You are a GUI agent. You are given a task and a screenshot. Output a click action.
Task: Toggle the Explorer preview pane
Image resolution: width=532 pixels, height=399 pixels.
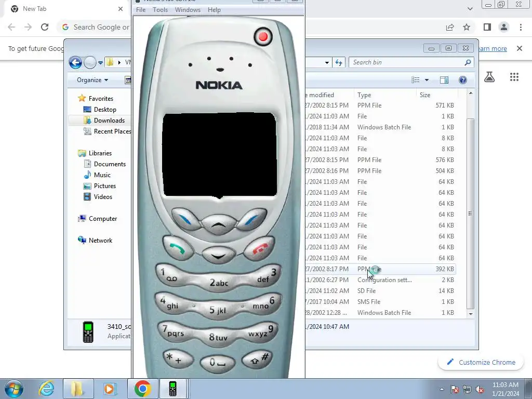click(x=444, y=79)
